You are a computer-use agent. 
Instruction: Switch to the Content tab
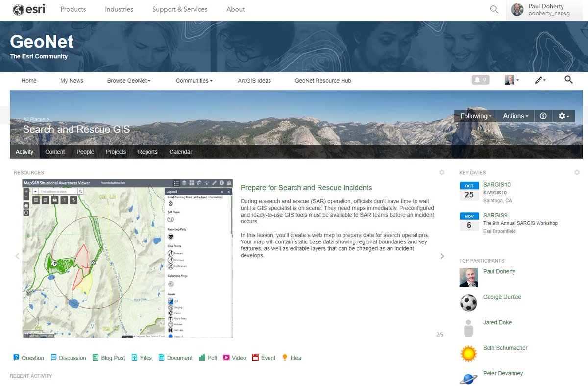coord(55,152)
